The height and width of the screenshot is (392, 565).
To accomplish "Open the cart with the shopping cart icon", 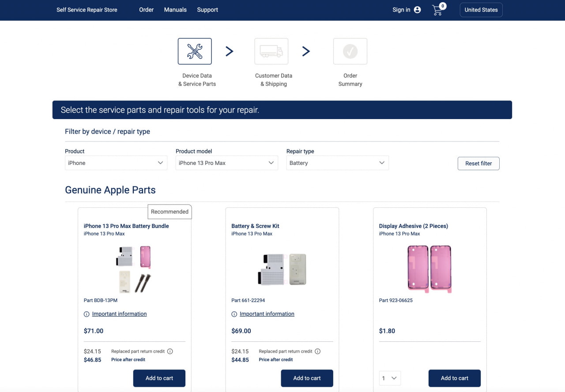I will tap(437, 10).
